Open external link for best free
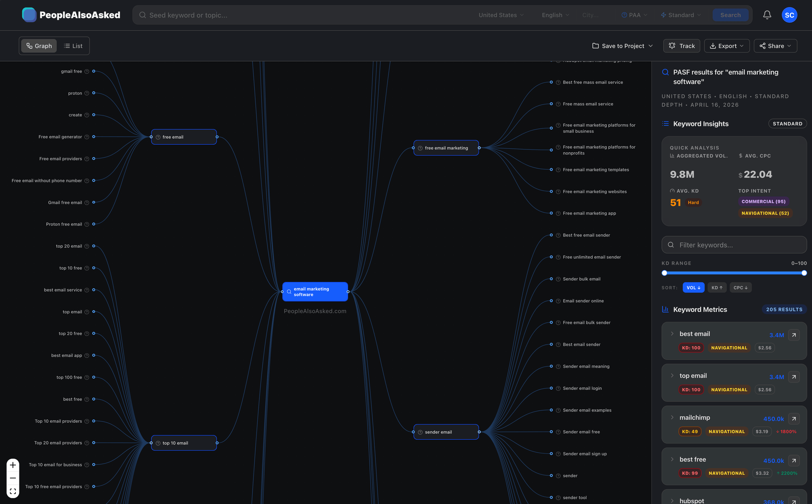 coord(794,460)
